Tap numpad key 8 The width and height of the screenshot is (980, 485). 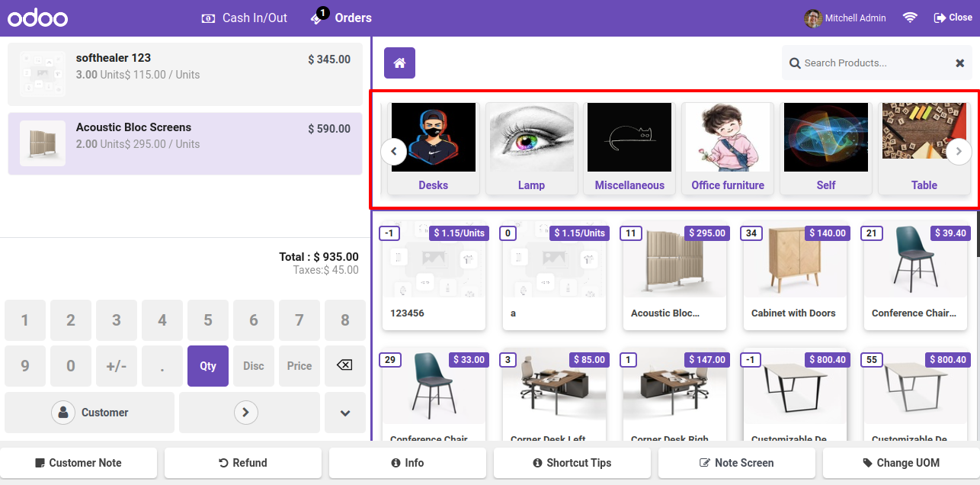click(345, 320)
